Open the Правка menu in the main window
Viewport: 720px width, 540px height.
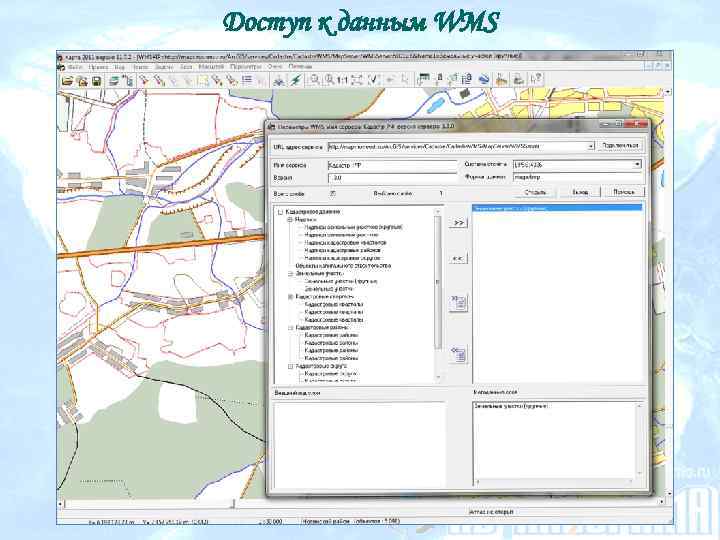(98, 67)
